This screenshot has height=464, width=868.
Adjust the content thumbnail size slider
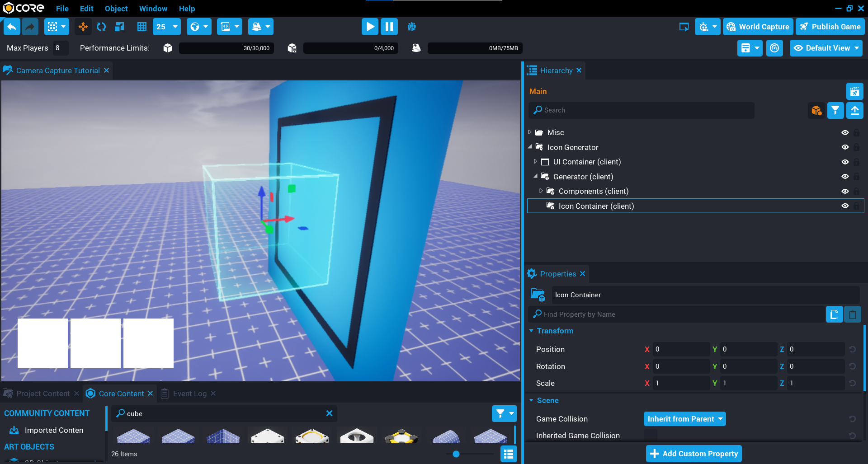point(456,454)
